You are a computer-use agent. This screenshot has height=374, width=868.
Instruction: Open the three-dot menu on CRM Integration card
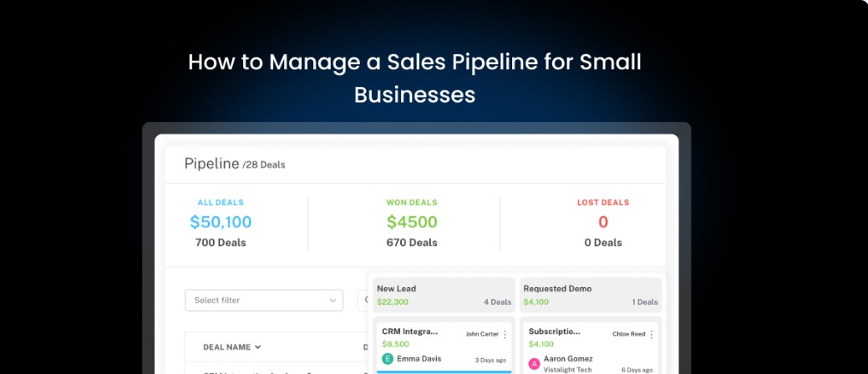coord(505,334)
